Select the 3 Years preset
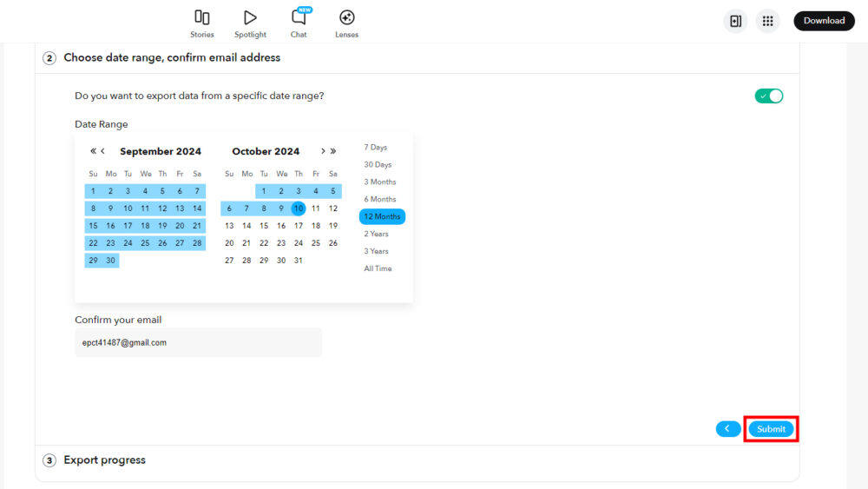Viewport: 868px width, 489px height. [x=376, y=251]
